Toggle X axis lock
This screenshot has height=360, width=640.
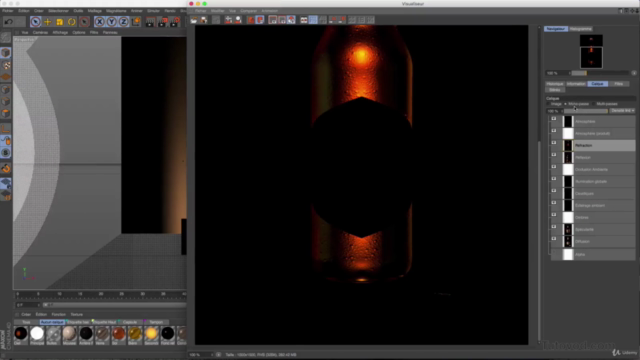[x=99, y=21]
